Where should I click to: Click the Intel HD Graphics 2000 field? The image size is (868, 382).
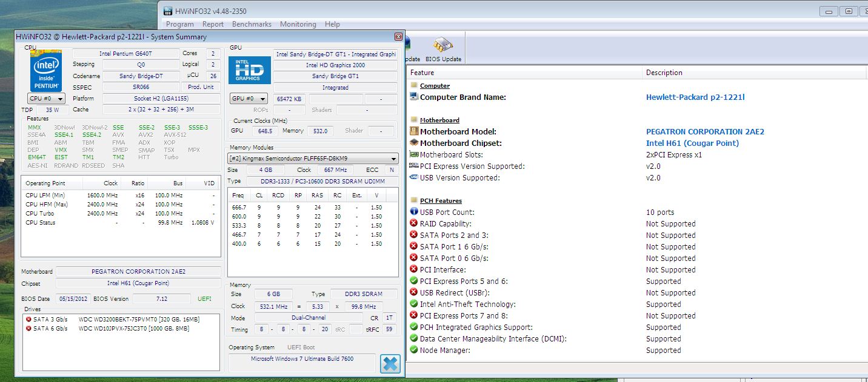click(335, 65)
